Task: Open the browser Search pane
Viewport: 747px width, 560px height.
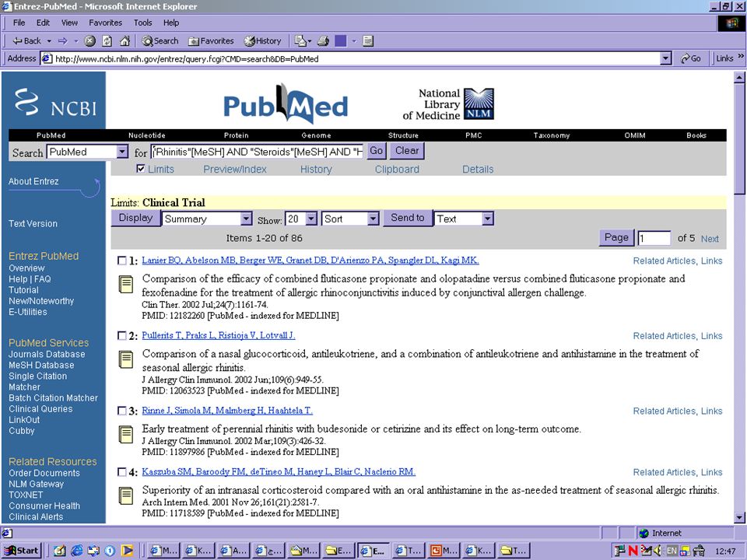Action: [160, 41]
